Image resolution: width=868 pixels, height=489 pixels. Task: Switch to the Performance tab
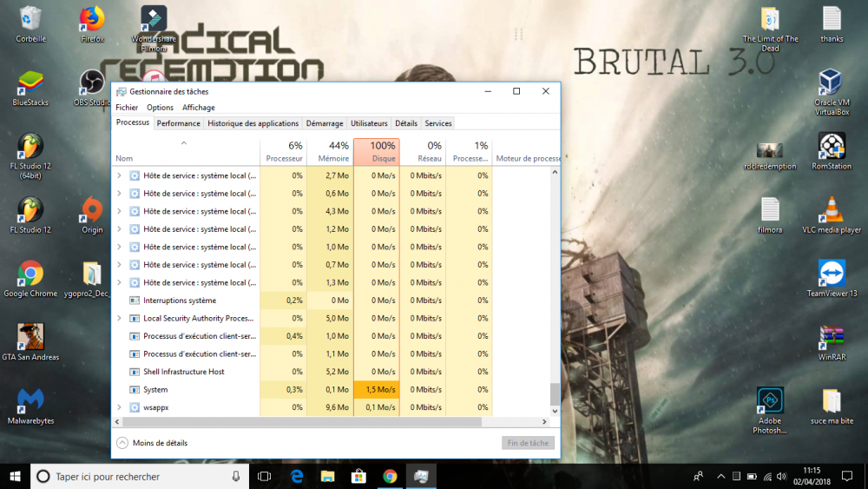coord(178,123)
